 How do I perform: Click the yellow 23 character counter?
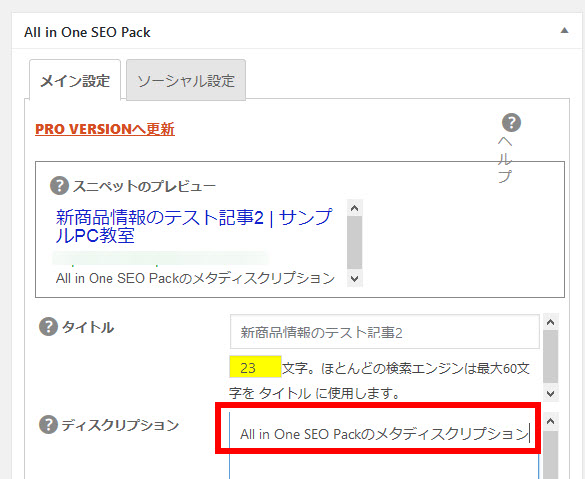(x=255, y=368)
